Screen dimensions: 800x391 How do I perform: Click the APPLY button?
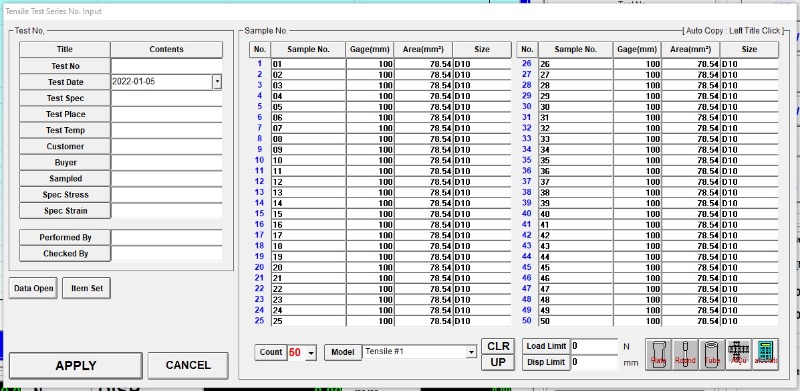point(76,365)
